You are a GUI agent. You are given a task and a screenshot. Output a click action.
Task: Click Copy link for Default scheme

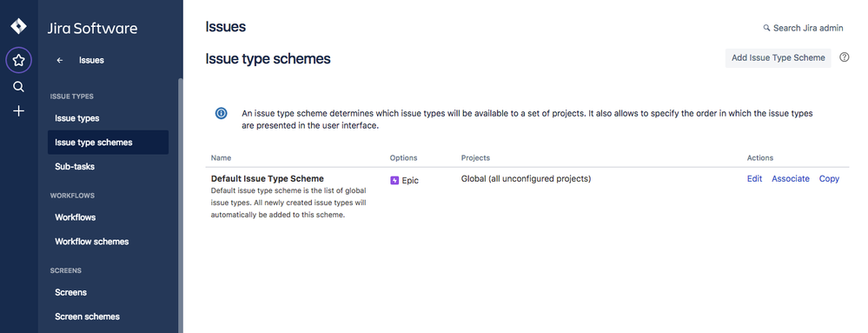point(829,179)
